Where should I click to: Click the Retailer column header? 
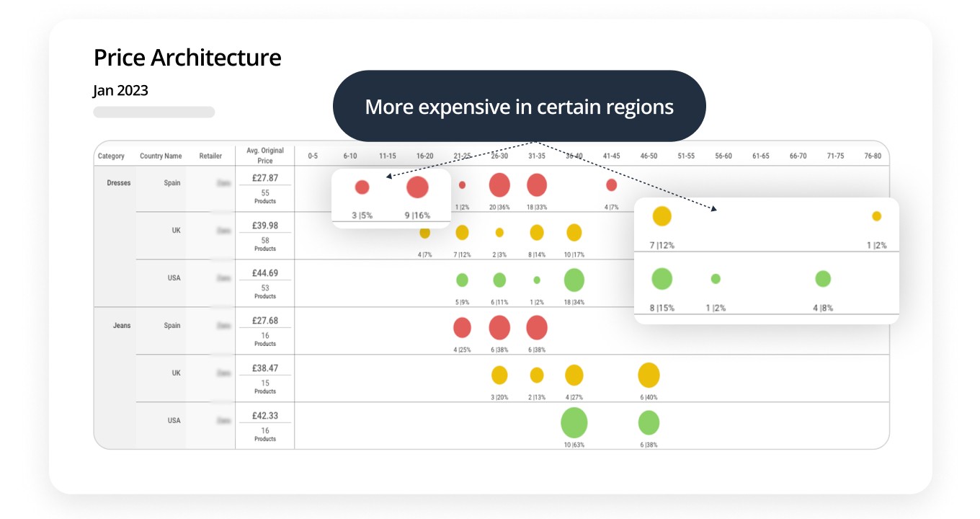(210, 156)
